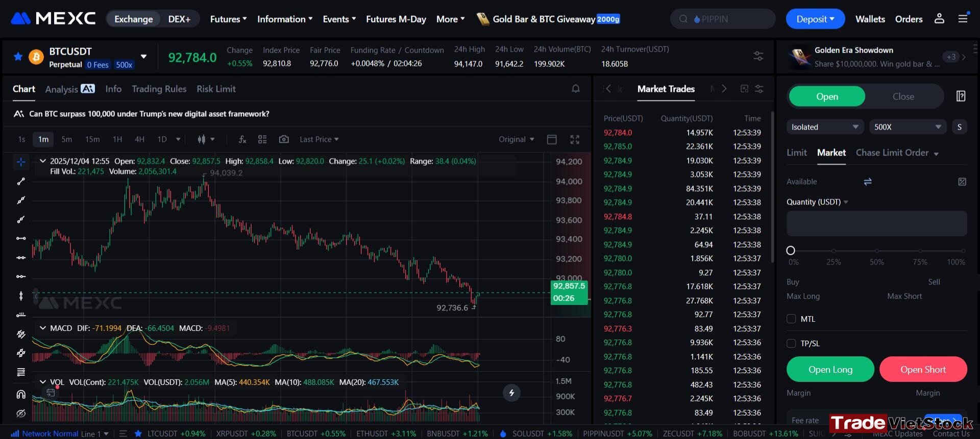
Task: Open the user profile icon
Action: (939, 19)
